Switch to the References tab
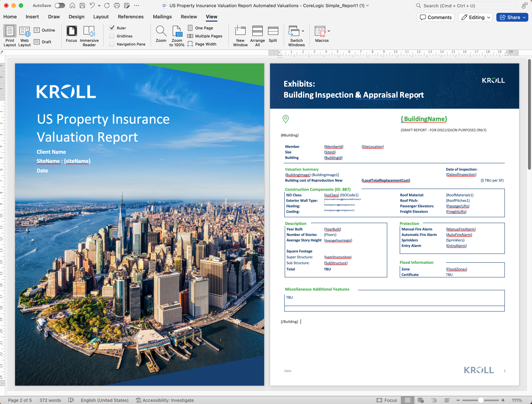 (130, 17)
